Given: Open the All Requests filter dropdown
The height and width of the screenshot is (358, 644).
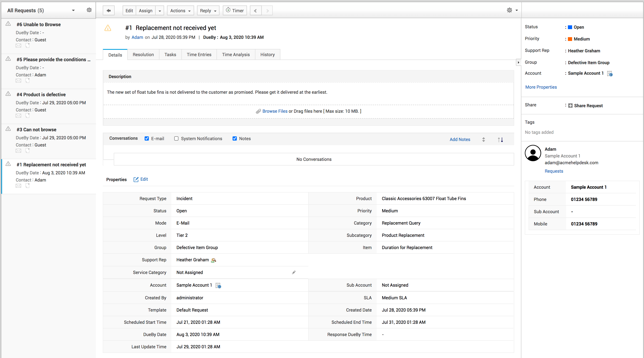Looking at the screenshot, I should [x=73, y=10].
